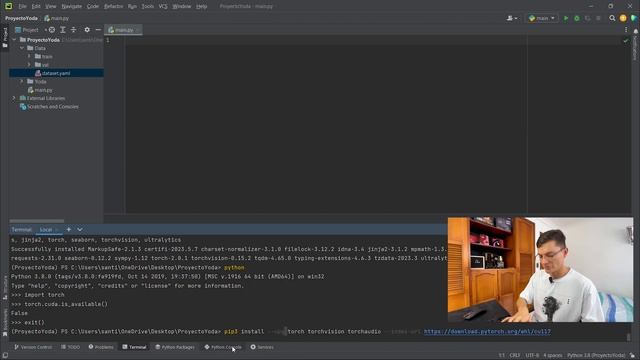Expand External Libraries node
640x360 pixels.
click(x=15, y=98)
